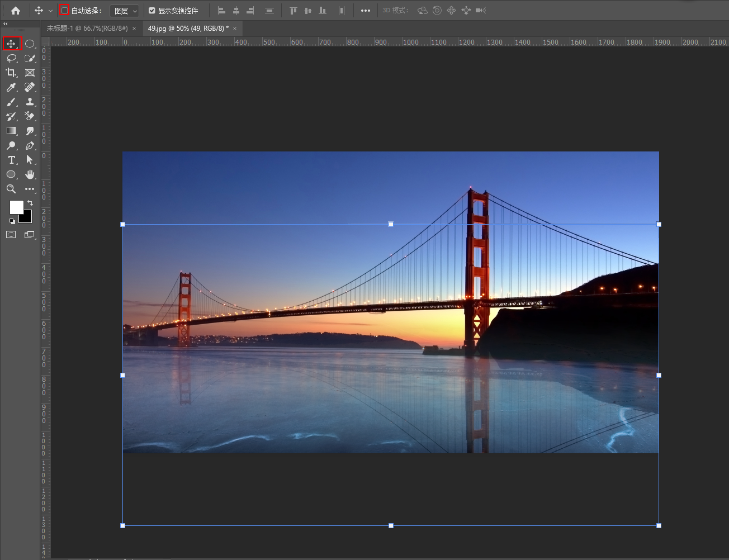Select the 49.jpg document tab
The image size is (729, 560).
click(x=188, y=29)
